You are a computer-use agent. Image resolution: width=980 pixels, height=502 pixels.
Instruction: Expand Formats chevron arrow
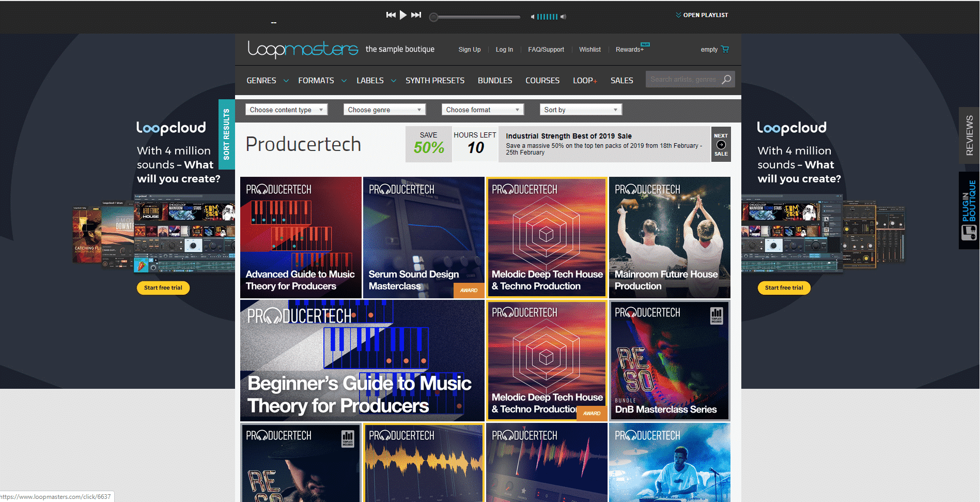coord(344,81)
